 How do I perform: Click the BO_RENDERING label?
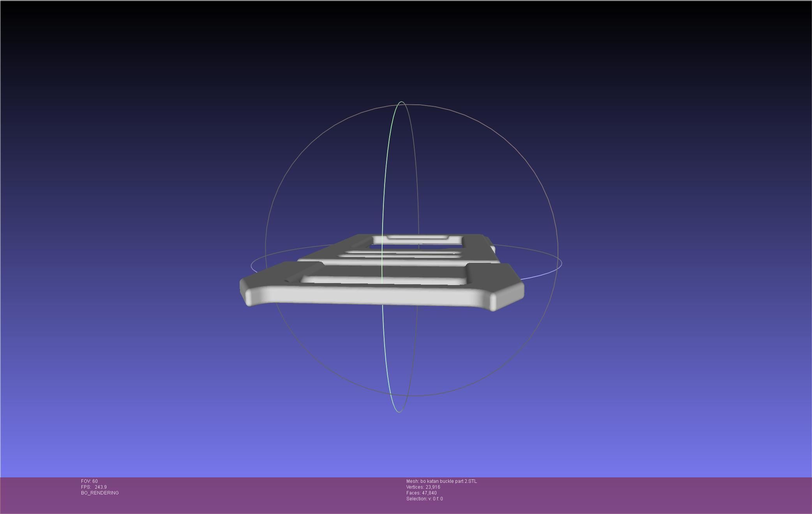click(100, 493)
